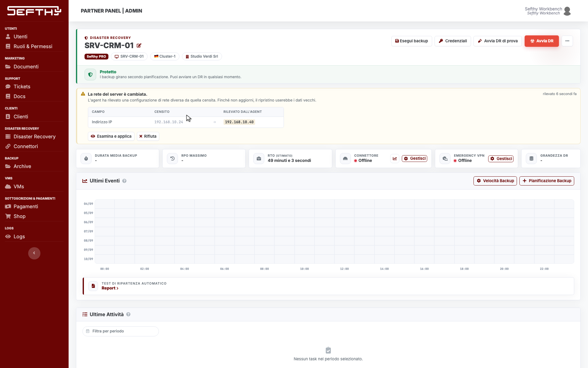Open the Report link for automatic restart test
The height and width of the screenshot is (368, 588).
pos(110,288)
